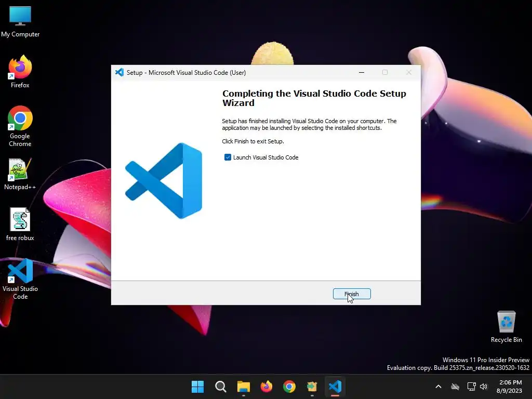Image resolution: width=532 pixels, height=399 pixels.
Task: Select the free robux script file
Action: [20, 224]
